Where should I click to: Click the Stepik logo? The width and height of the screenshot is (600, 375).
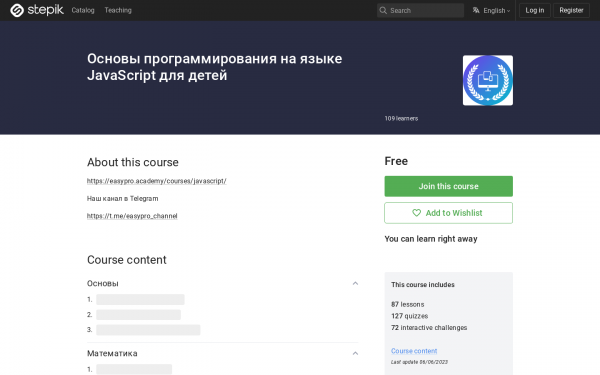pyautogui.click(x=37, y=10)
